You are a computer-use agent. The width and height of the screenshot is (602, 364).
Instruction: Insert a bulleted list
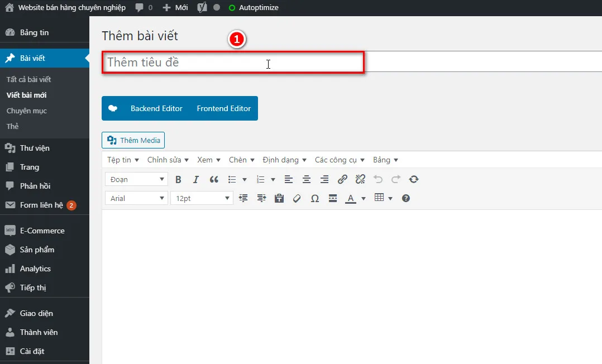coord(232,179)
